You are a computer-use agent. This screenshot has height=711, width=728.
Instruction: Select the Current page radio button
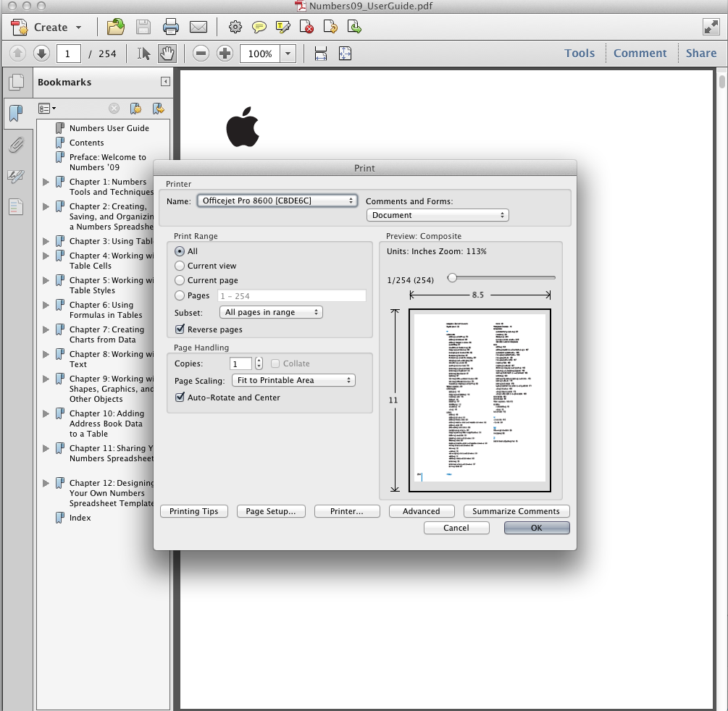(180, 280)
